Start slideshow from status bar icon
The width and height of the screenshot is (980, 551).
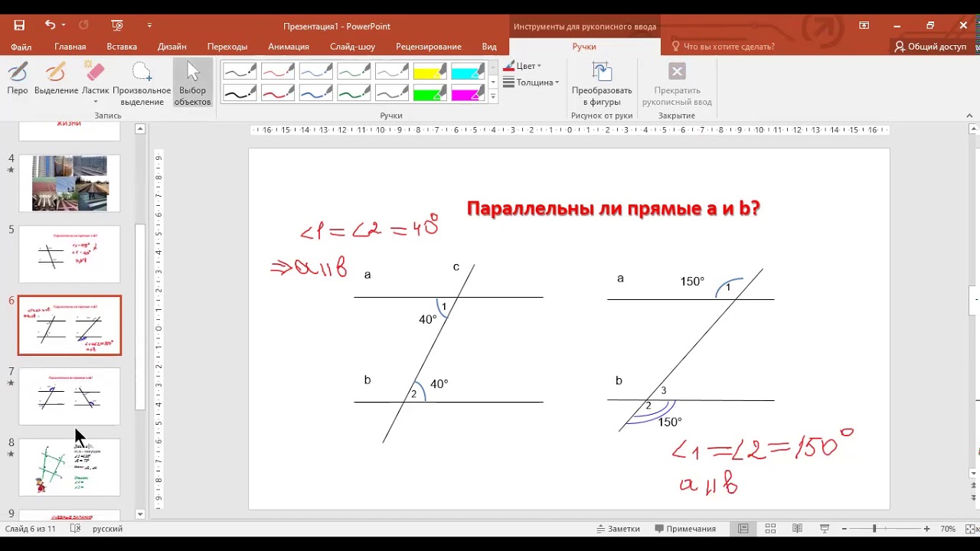(825, 529)
